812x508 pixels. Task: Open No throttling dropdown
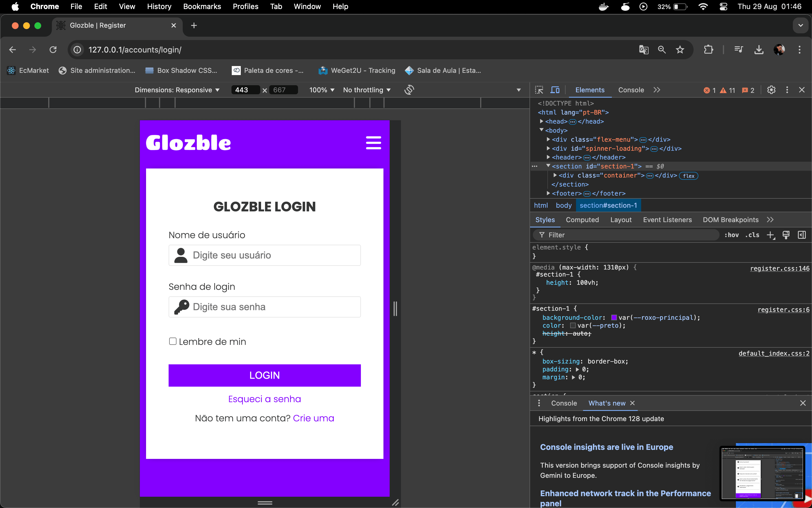[x=367, y=90]
